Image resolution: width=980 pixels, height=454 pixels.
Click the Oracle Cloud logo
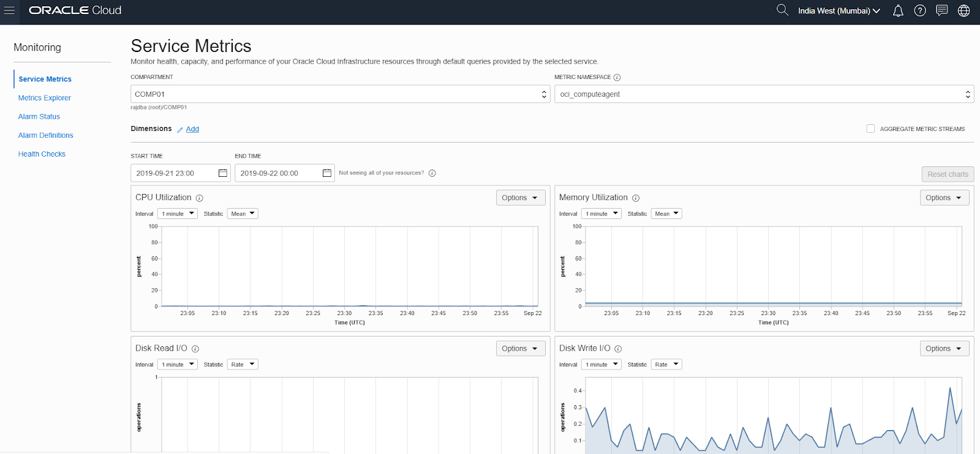[x=75, y=10]
